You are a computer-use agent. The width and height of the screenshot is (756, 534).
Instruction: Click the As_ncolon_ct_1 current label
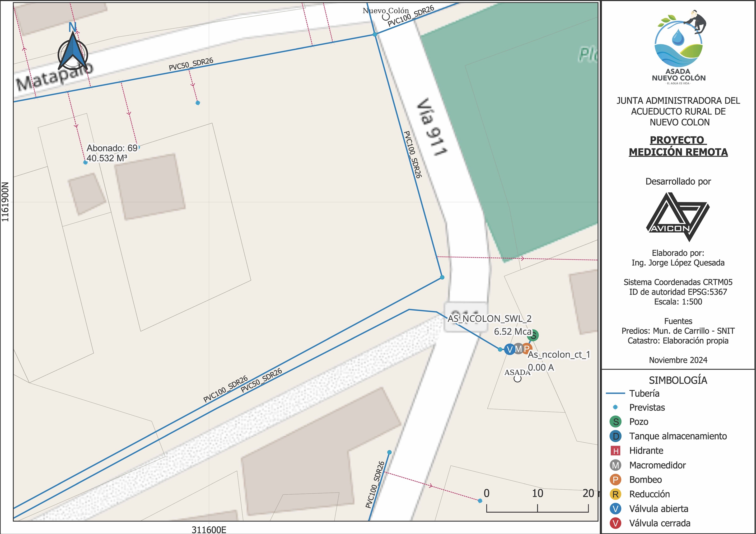(559, 355)
